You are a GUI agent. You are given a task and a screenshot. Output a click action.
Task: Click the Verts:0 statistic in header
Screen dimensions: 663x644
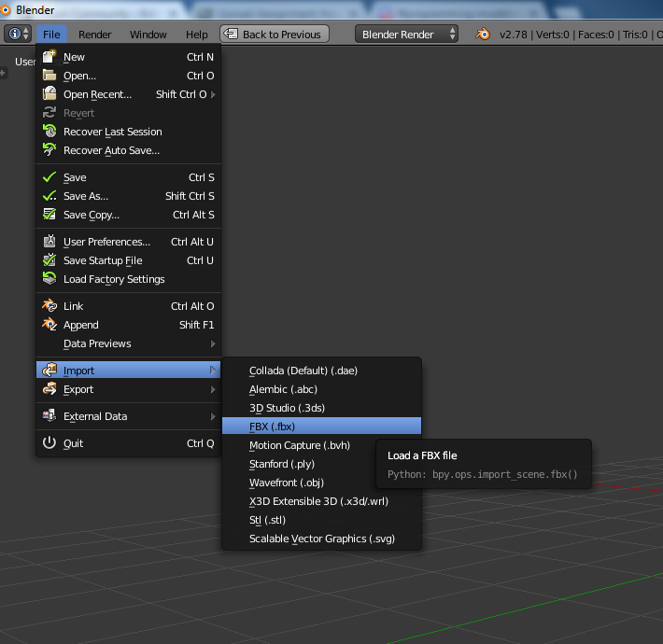[x=552, y=35]
